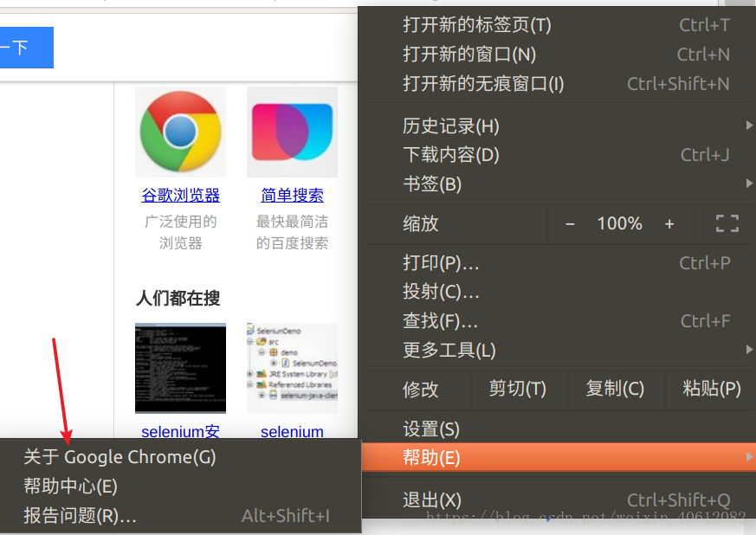756x535 pixels.
Task: Open the 简单搜索 link
Action: 292,195
